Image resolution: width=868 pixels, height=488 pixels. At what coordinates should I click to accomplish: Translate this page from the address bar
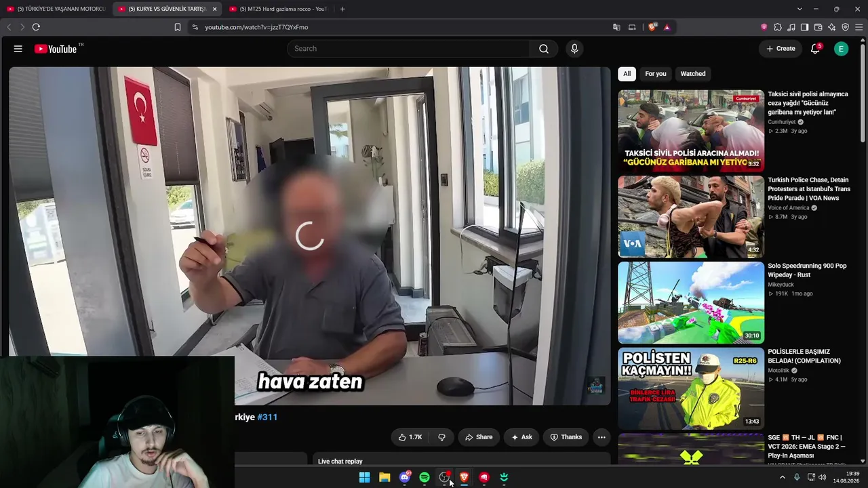pyautogui.click(x=616, y=27)
